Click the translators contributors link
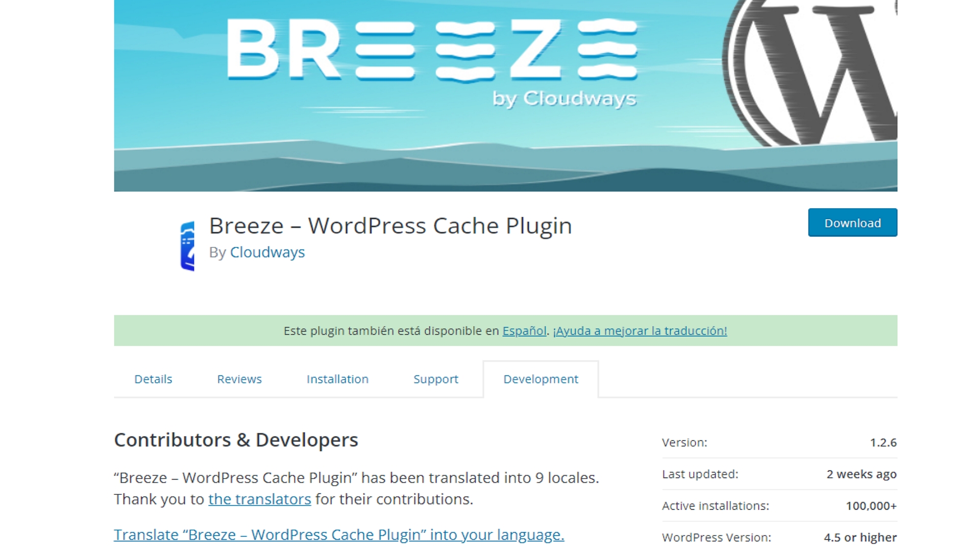Viewport: 980px width, 551px height. pyautogui.click(x=258, y=498)
